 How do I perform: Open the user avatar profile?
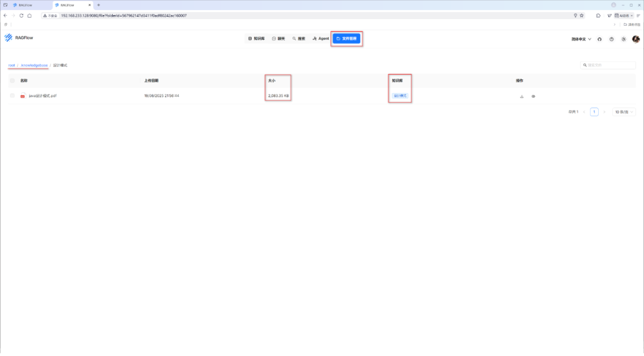(636, 39)
